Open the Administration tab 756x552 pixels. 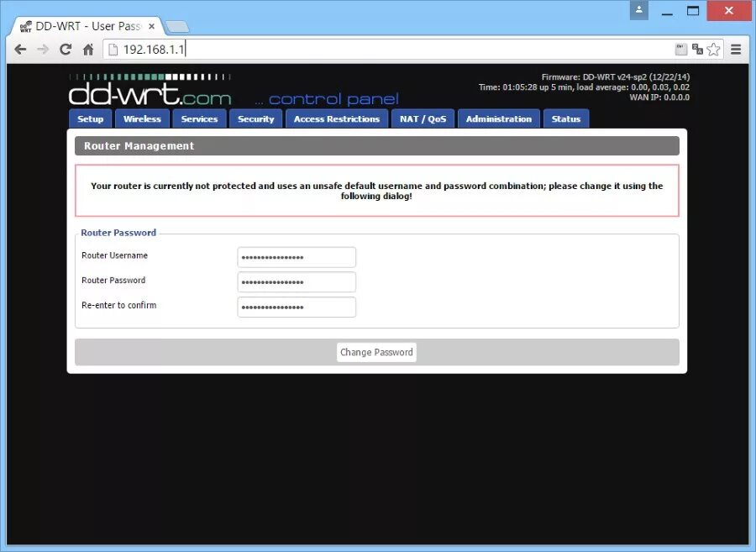pos(498,118)
